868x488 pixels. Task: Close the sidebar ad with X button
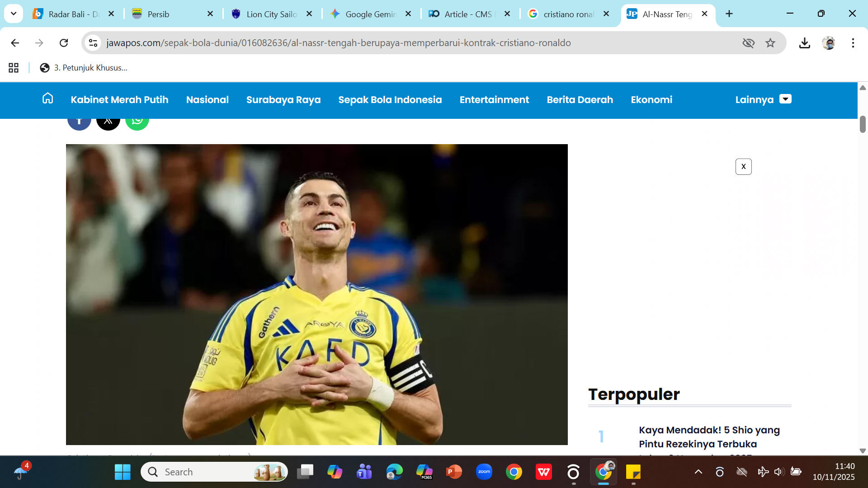pyautogui.click(x=744, y=167)
